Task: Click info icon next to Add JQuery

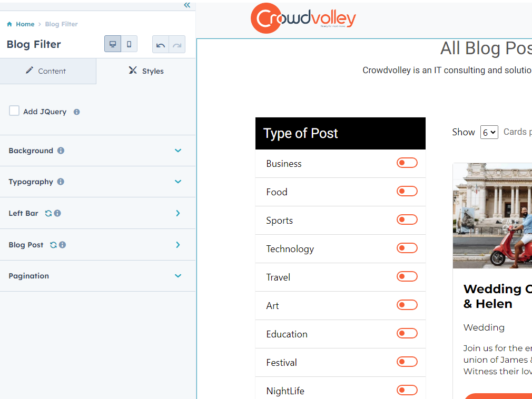Action: 77,112
